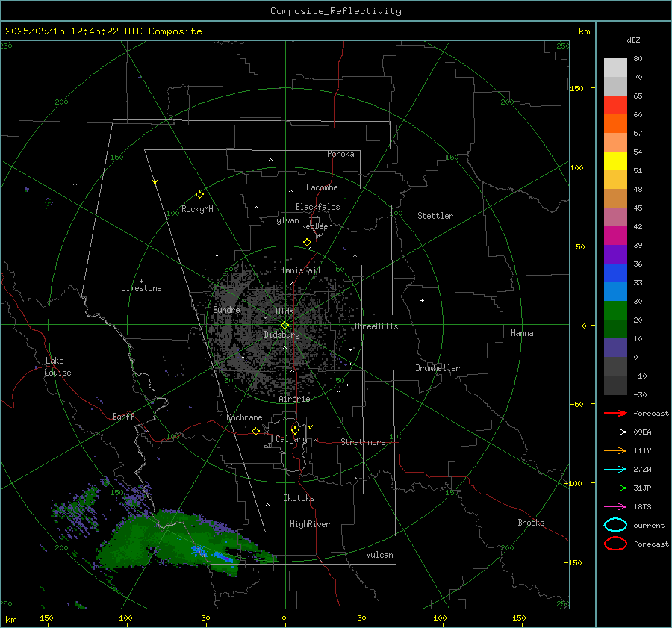The width and height of the screenshot is (672, 628).
Task: Click the Airdrie label
Action: (294, 399)
